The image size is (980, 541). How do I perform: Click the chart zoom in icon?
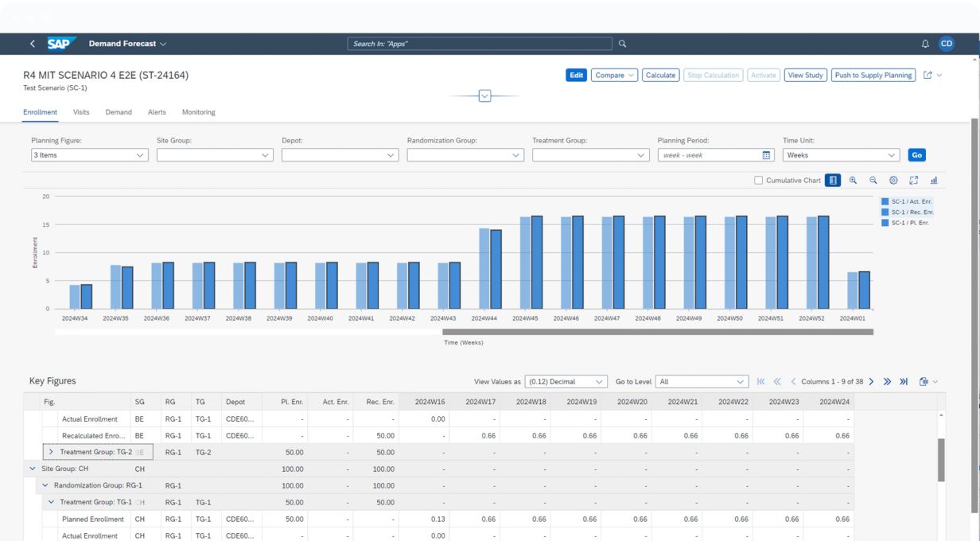coord(853,181)
